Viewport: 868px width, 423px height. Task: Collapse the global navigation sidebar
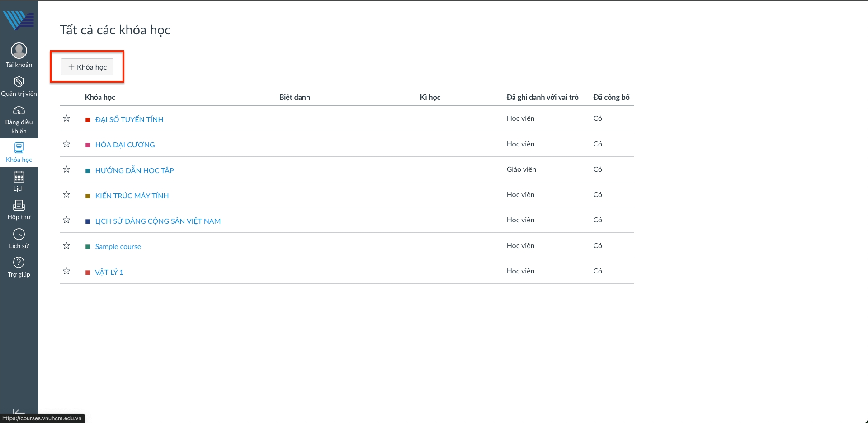click(19, 411)
